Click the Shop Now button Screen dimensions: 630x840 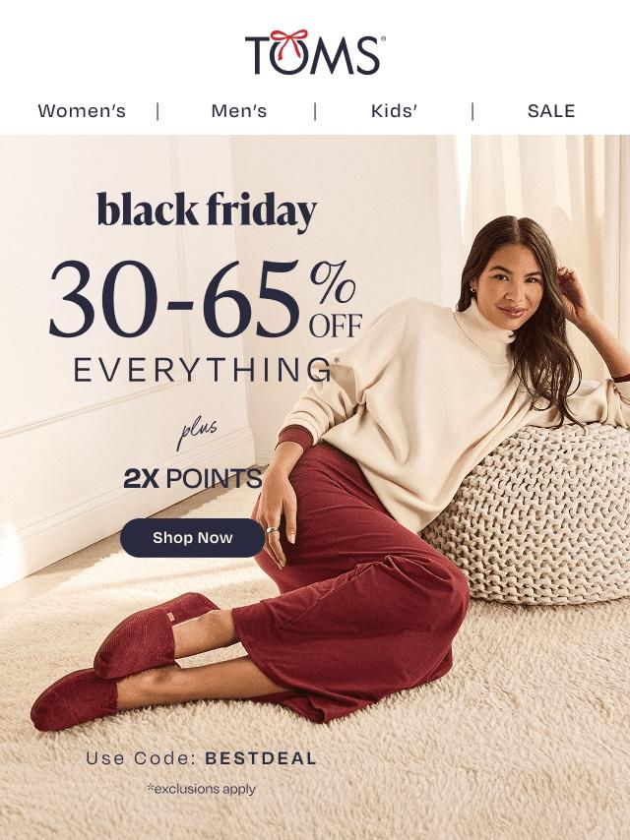[x=193, y=537]
